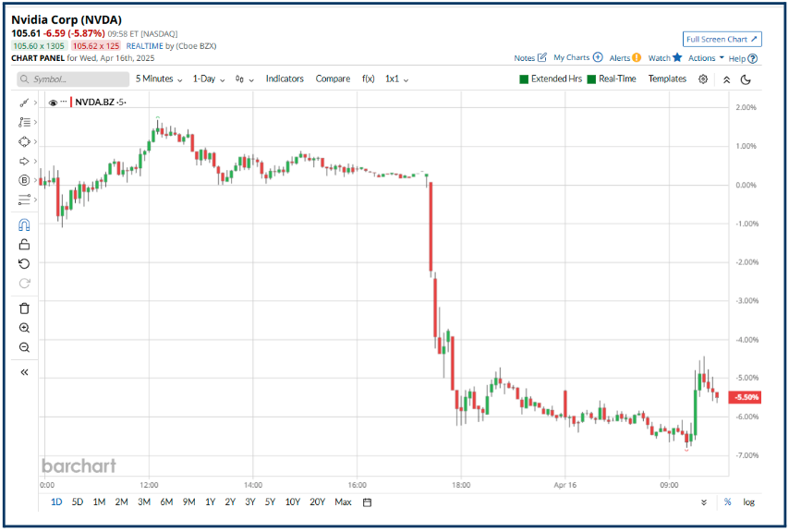Open the annotations tool in left toolbar

(x=24, y=121)
